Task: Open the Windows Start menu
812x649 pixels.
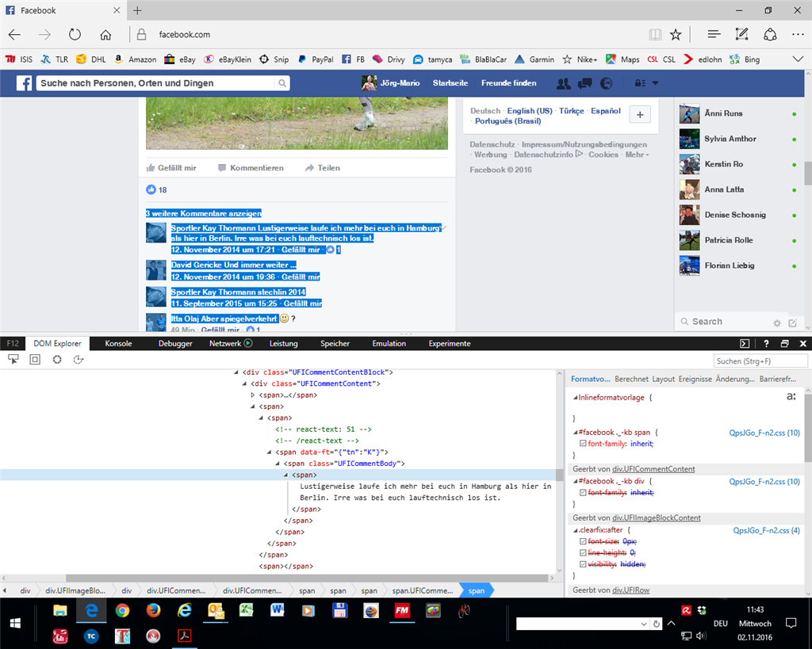Action: coord(15,623)
